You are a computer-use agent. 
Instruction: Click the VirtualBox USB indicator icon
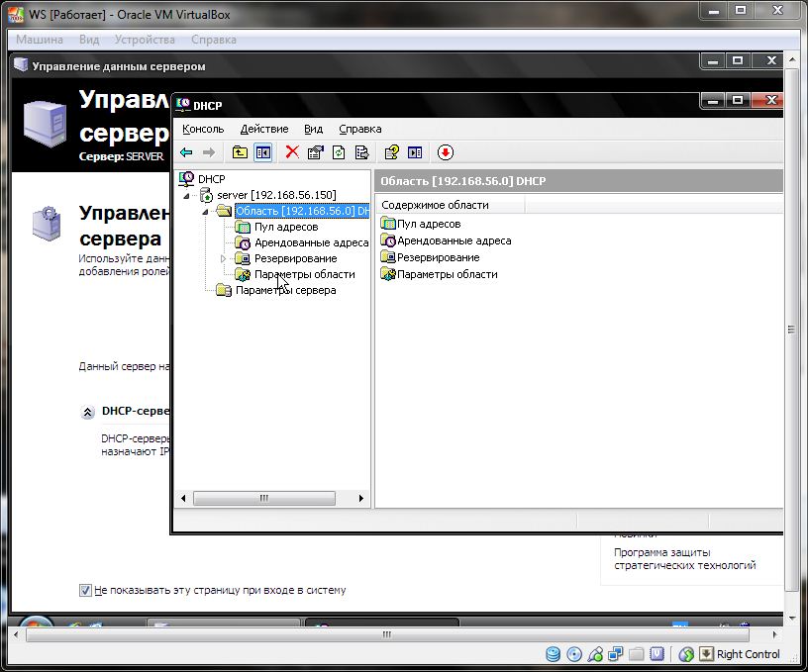point(595,654)
